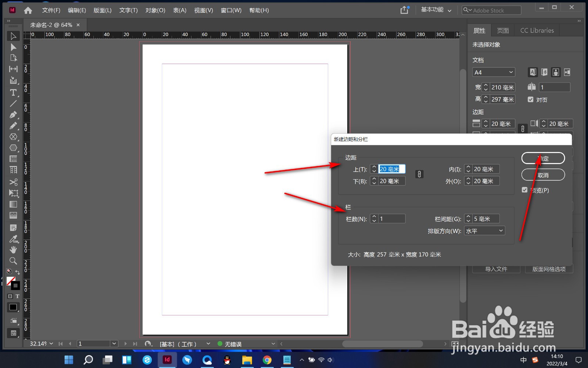Switch to the CC Libraries tab

click(x=537, y=31)
